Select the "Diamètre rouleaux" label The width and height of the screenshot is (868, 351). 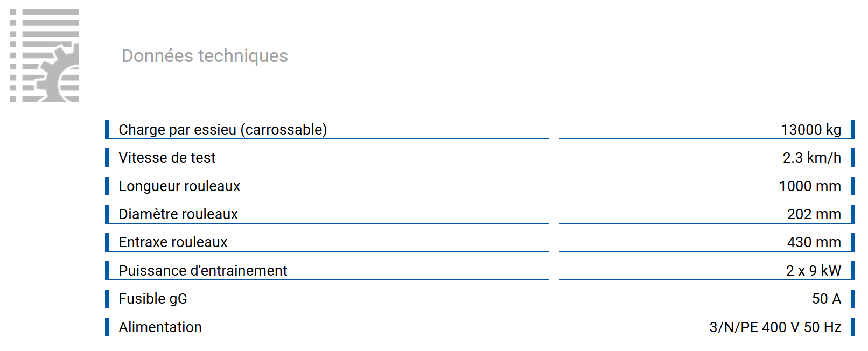tap(178, 214)
